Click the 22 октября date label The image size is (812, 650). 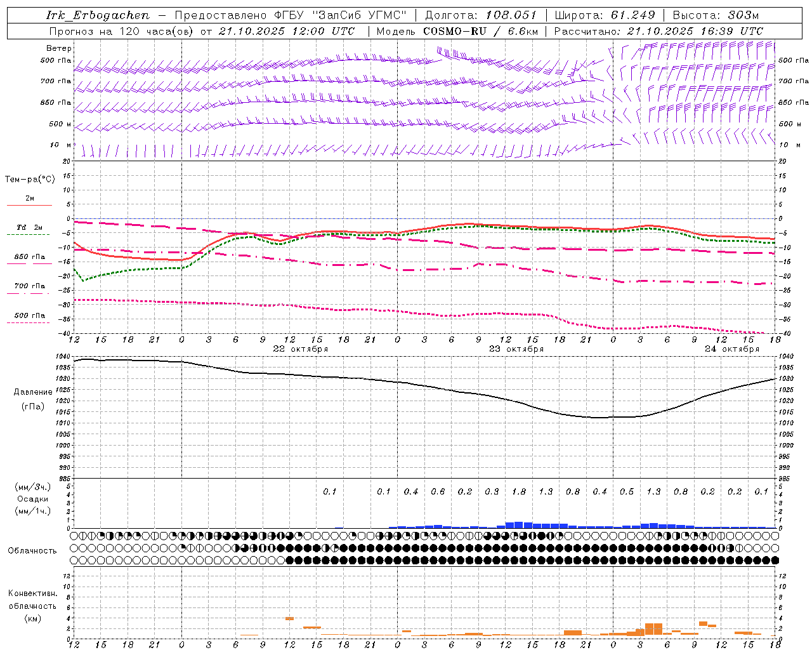coord(301,349)
